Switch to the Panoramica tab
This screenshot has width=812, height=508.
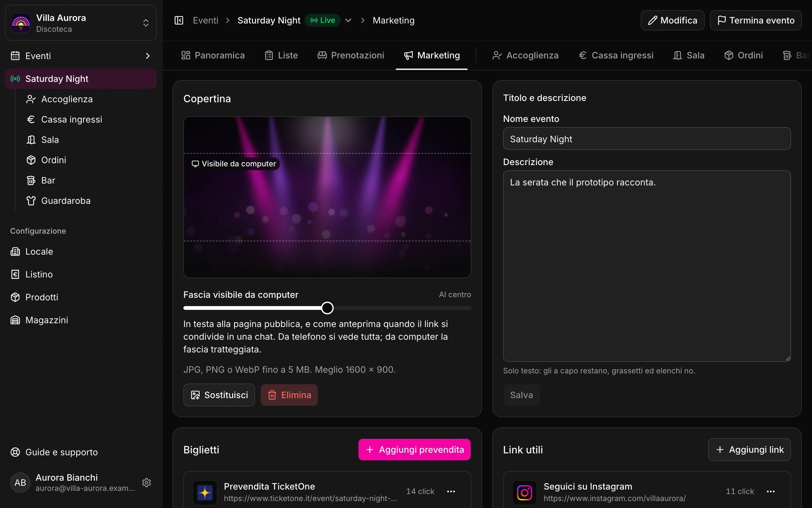pos(213,56)
